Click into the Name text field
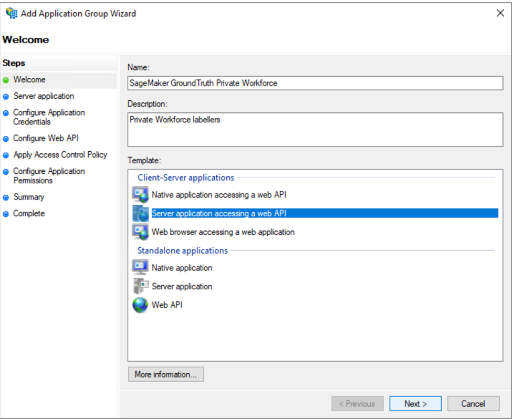 point(315,83)
